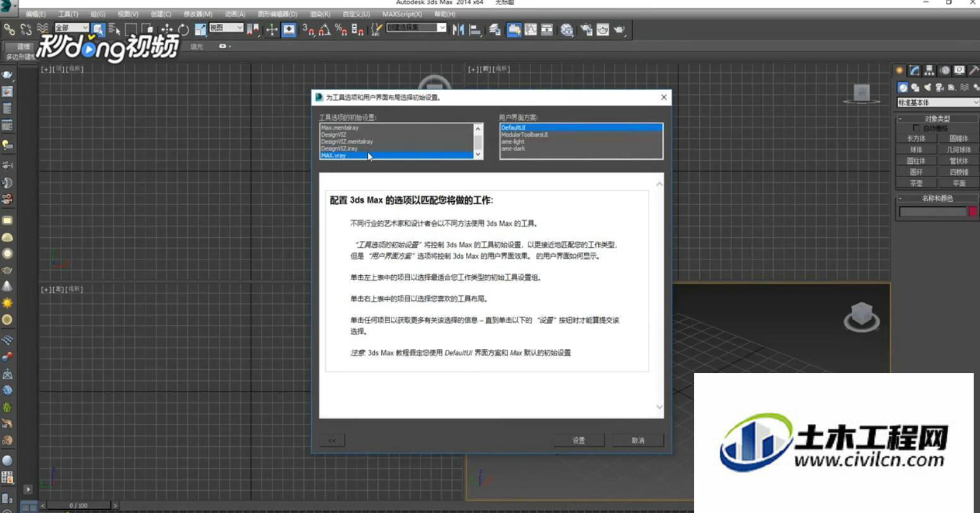The image size is (980, 513).
Task: Collapse the 名称和颜色 rollout
Action: [x=938, y=198]
